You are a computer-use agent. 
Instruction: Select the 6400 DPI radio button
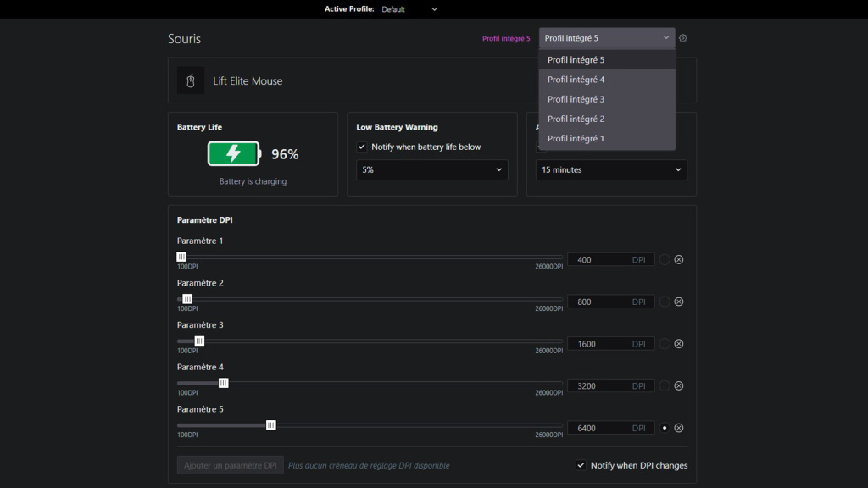pyautogui.click(x=665, y=428)
